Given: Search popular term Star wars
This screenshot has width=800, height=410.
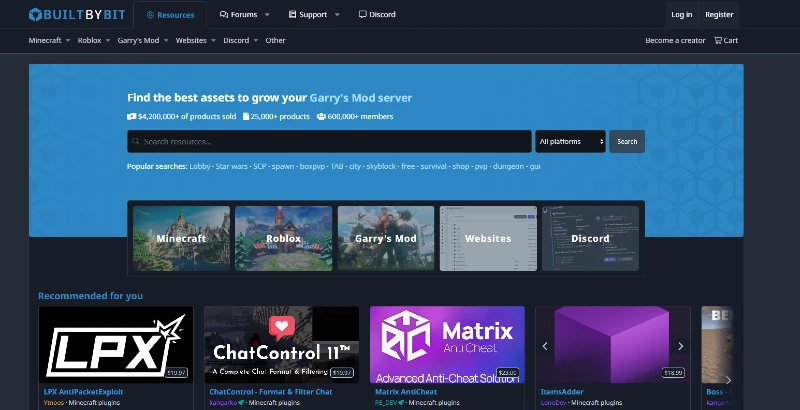Looking at the screenshot, I should (x=232, y=166).
